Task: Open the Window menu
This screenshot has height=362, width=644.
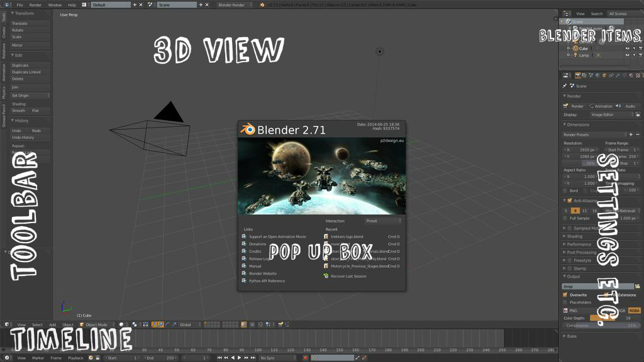Action: click(55, 5)
